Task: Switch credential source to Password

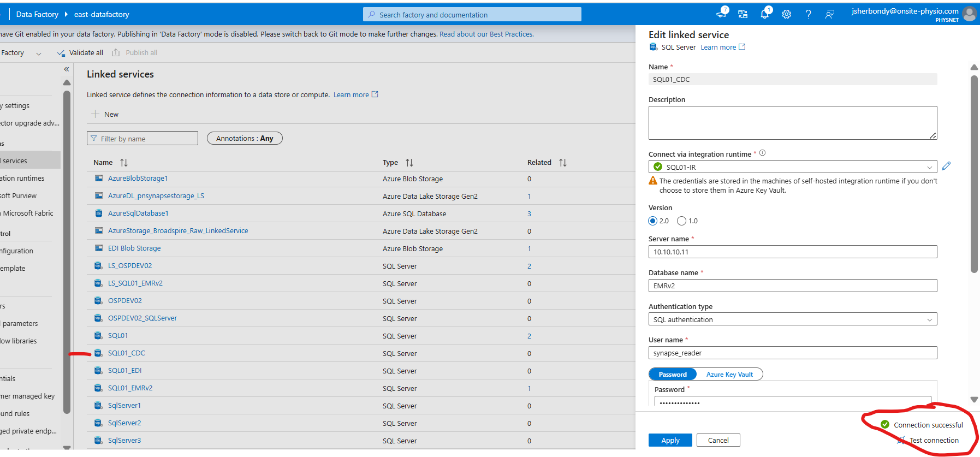Action: tap(673, 374)
